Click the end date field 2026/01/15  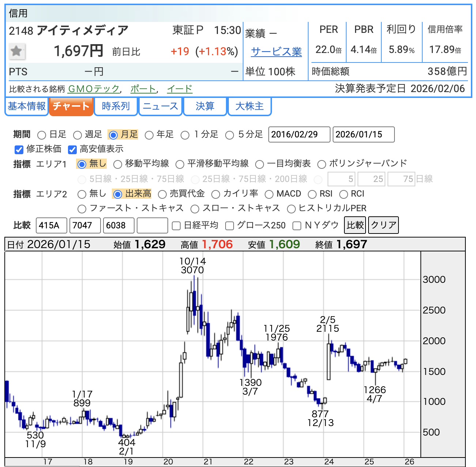pyautogui.click(x=363, y=134)
